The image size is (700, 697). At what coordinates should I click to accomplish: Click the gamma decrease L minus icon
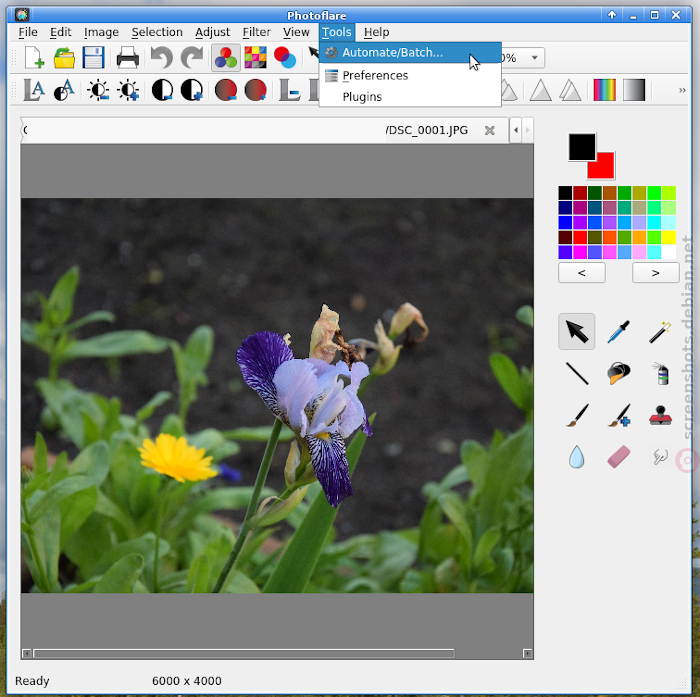click(x=290, y=90)
